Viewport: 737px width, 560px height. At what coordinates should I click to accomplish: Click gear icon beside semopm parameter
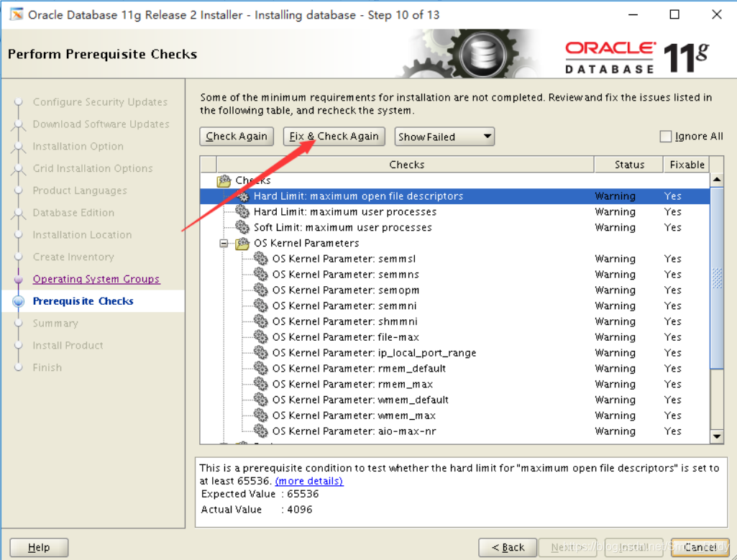261,290
